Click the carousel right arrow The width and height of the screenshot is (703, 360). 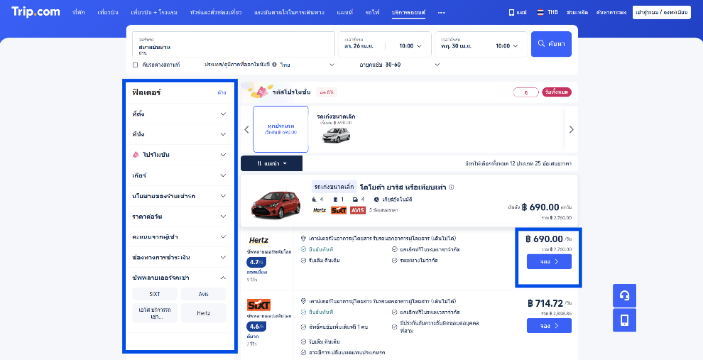click(571, 130)
